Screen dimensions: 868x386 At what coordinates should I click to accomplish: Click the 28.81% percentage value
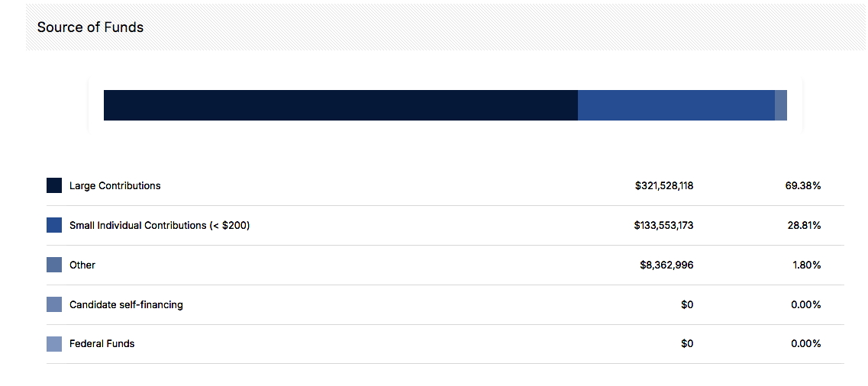point(802,225)
